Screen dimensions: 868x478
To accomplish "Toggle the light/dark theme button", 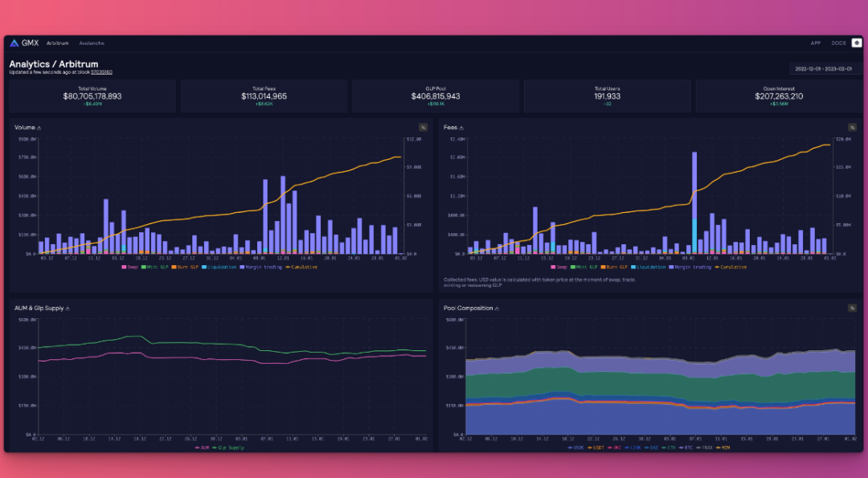I will click(x=857, y=43).
